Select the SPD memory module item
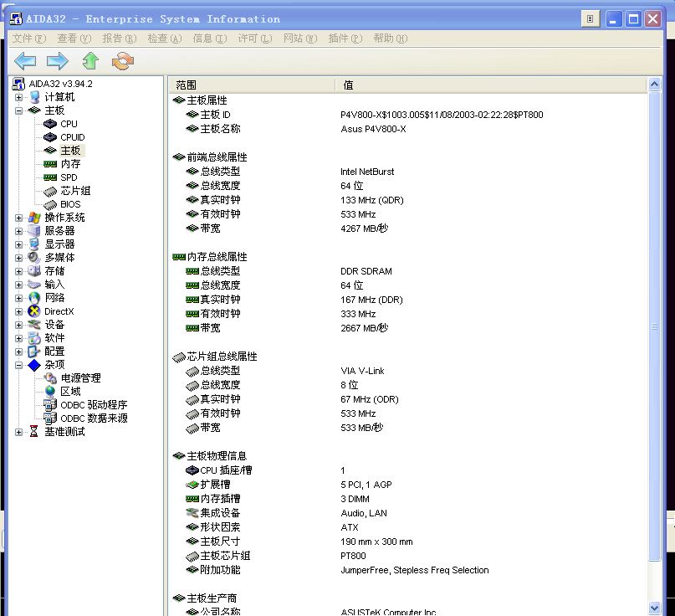The image size is (675, 616). (69, 177)
